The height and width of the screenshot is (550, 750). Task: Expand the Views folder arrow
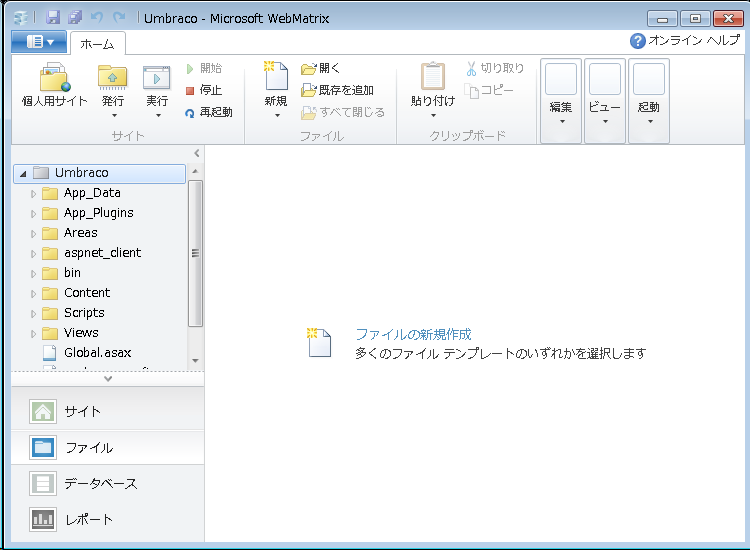(33, 334)
